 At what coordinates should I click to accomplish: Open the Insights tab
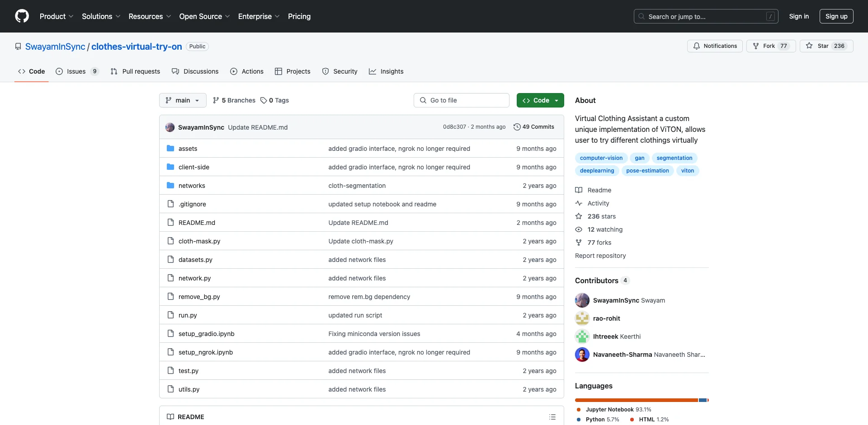click(386, 71)
